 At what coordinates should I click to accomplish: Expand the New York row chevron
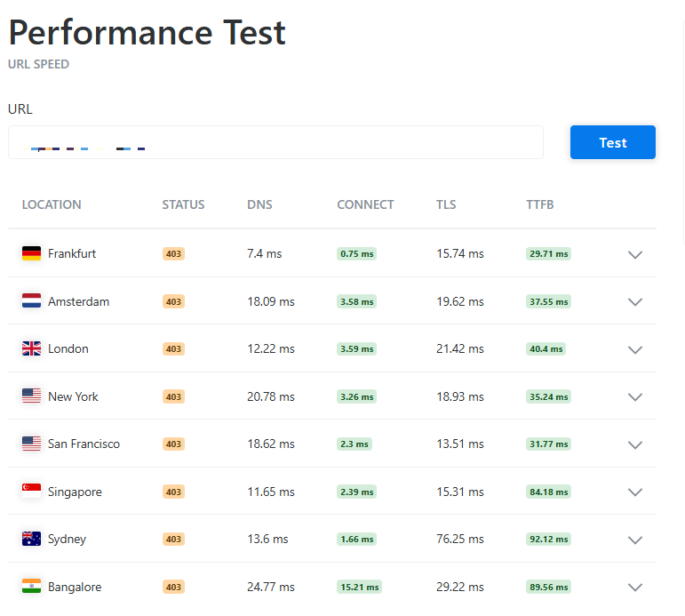point(634,397)
